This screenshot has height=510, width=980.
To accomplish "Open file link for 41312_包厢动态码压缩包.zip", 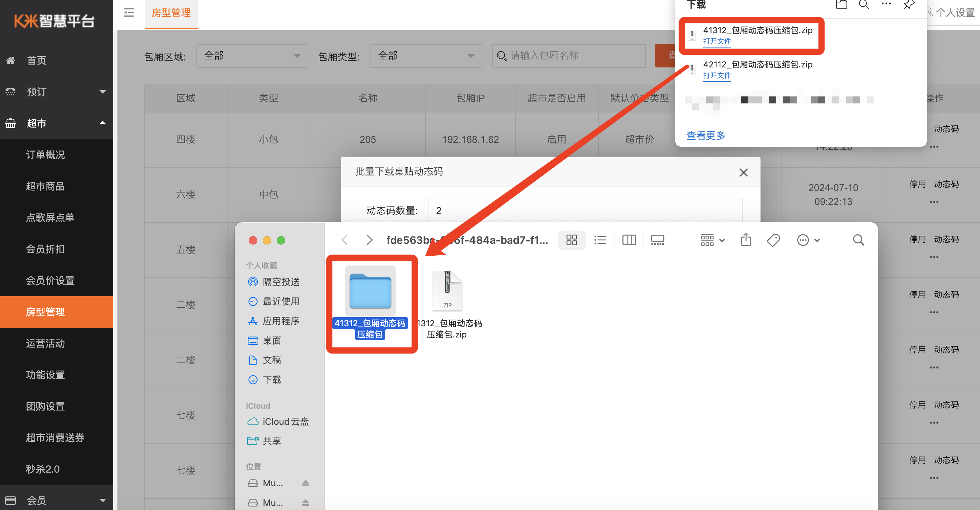I will (717, 41).
